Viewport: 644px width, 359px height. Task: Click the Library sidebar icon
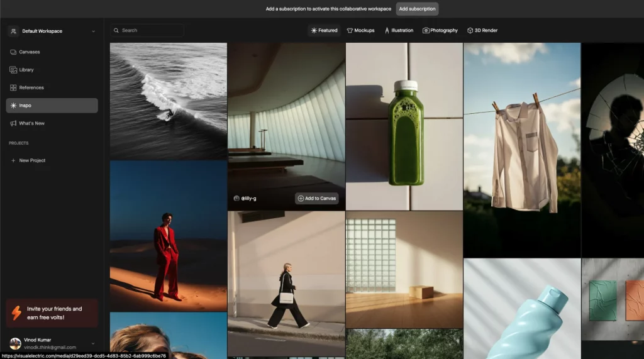13,70
